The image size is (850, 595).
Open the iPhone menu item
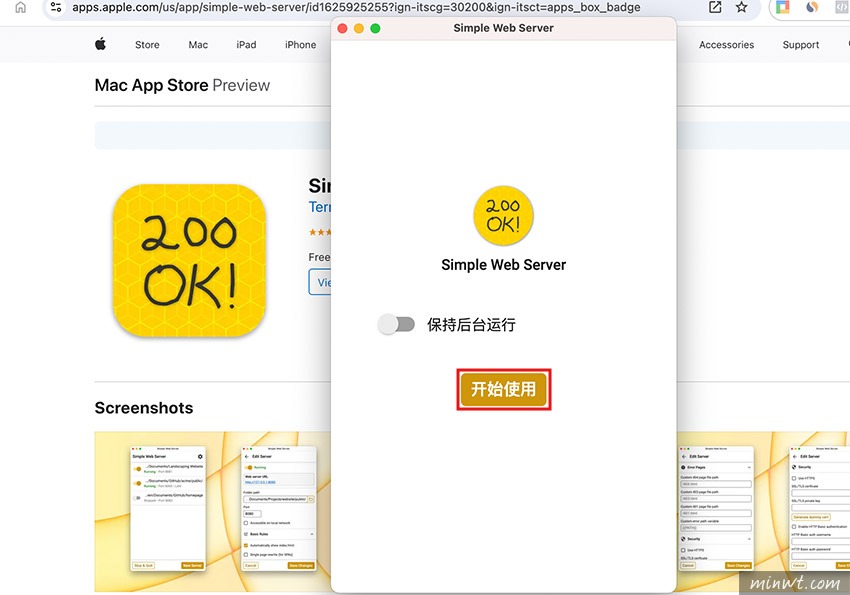click(300, 45)
